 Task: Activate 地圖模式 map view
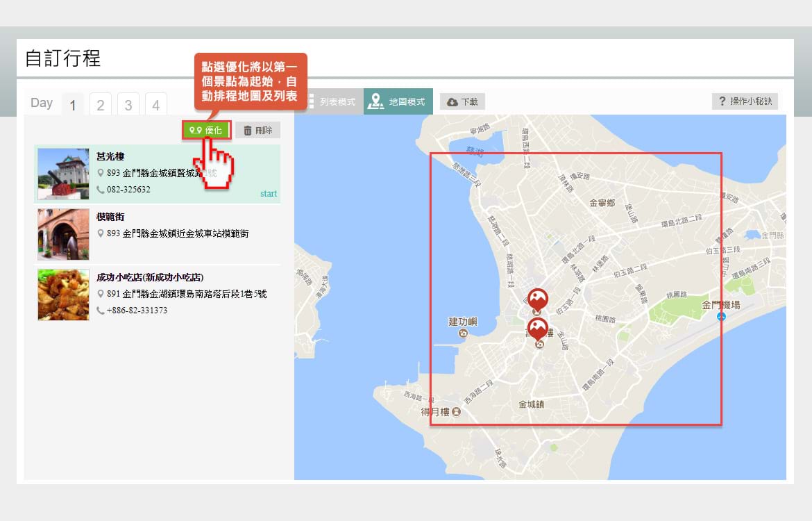pyautogui.click(x=398, y=101)
